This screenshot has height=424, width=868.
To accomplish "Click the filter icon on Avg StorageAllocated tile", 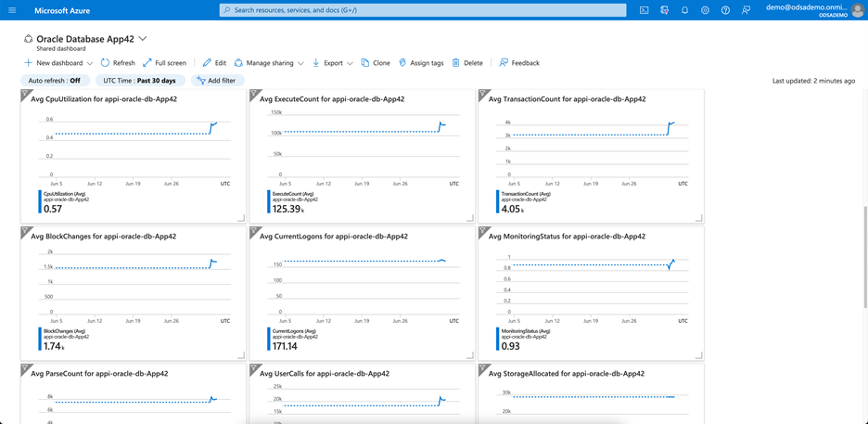I will tap(482, 367).
